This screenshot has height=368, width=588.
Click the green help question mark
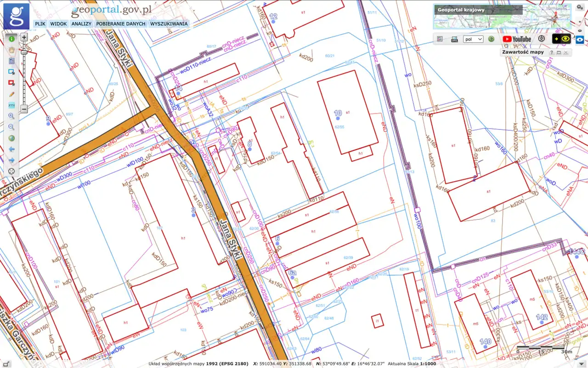(x=491, y=40)
